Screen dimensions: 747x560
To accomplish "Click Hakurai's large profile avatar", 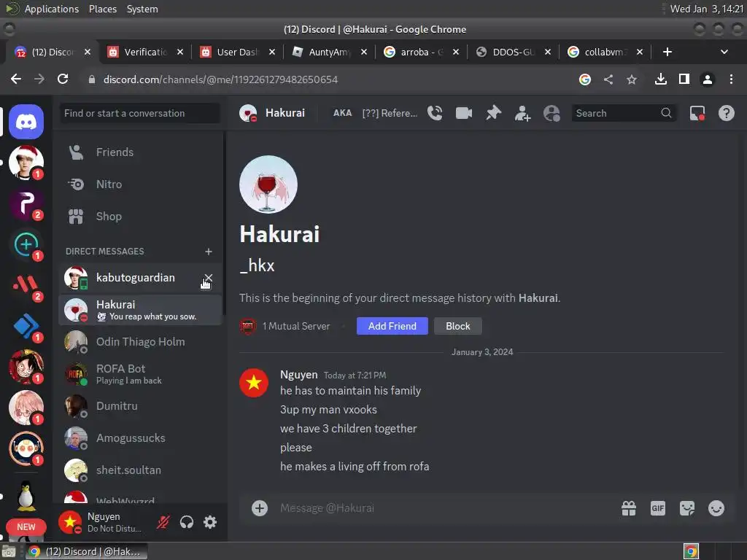I will click(268, 184).
